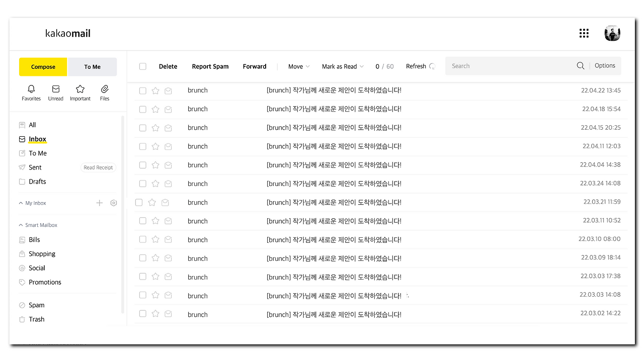Select the mail received 22.03.10 08:00

143,239
